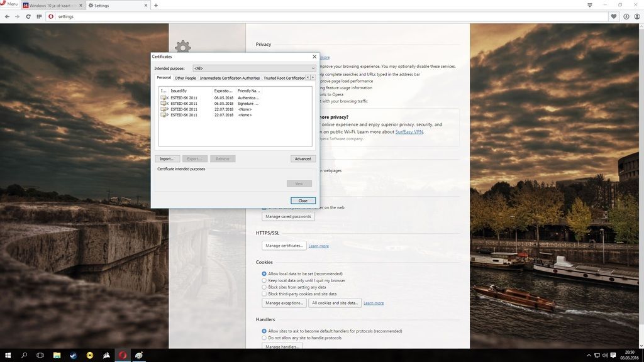Viewport: 644px width, 362px height.
Task: Switch to the Settings browser tab
Action: tap(118, 5)
